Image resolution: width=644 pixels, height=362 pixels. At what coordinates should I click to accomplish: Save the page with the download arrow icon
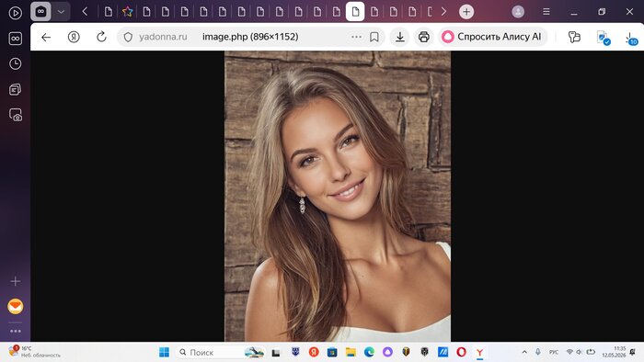coord(399,37)
